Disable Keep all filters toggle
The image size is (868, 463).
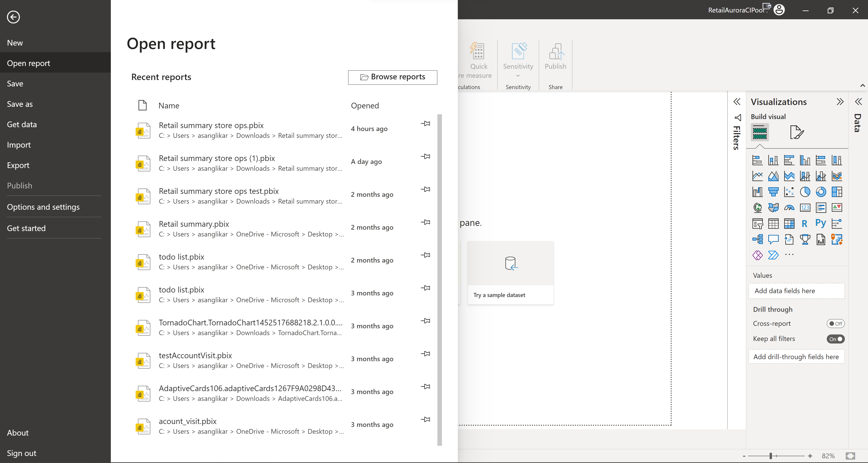pyautogui.click(x=835, y=338)
